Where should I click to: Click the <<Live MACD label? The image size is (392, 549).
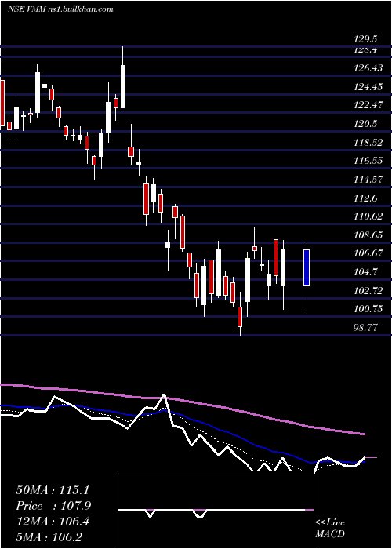[330, 529]
